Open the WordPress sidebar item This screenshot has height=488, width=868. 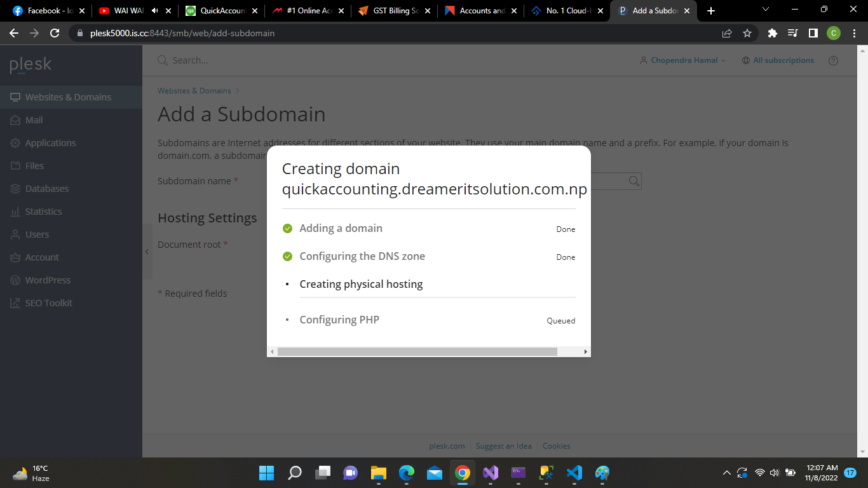[x=48, y=280]
